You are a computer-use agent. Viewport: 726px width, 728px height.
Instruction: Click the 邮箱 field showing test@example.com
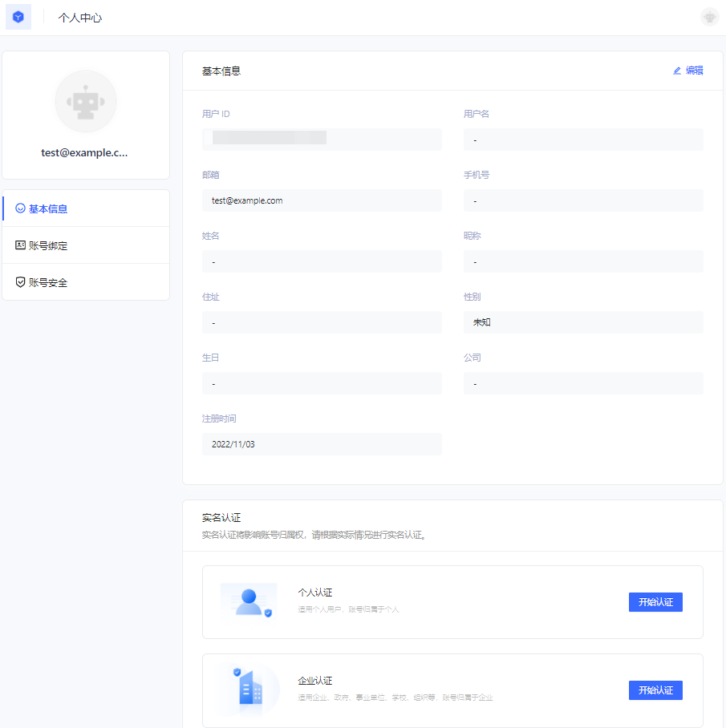pos(322,200)
